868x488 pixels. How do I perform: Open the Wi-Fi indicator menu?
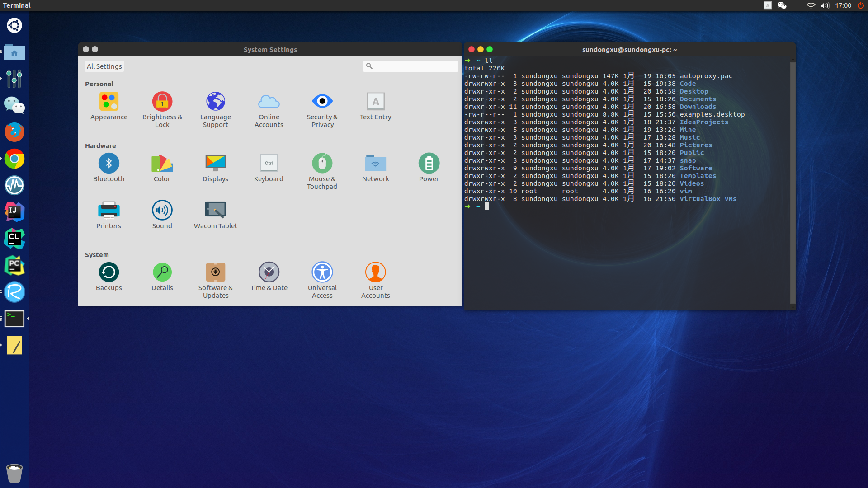click(811, 5)
